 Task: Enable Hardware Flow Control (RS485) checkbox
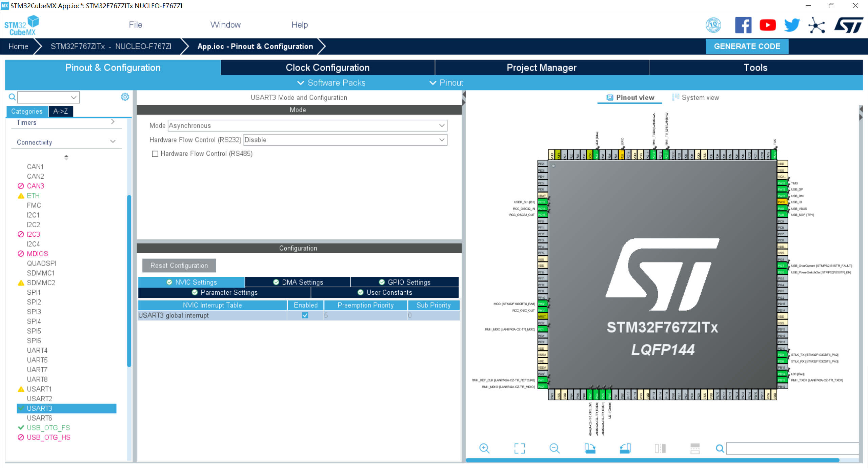coord(155,154)
